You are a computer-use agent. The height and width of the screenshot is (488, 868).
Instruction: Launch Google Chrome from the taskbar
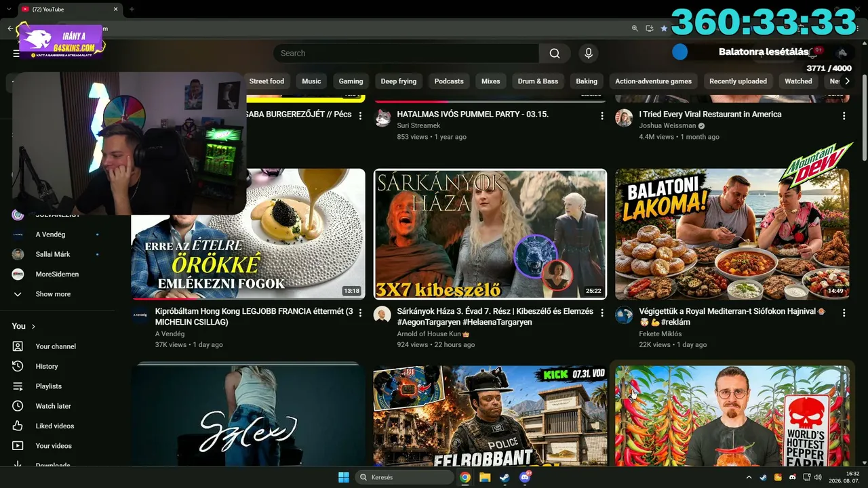click(465, 477)
